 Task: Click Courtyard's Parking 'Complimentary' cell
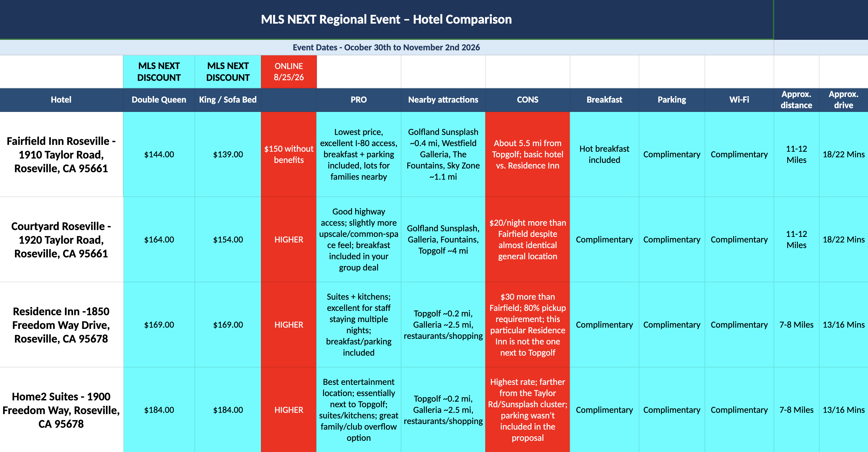(672, 240)
